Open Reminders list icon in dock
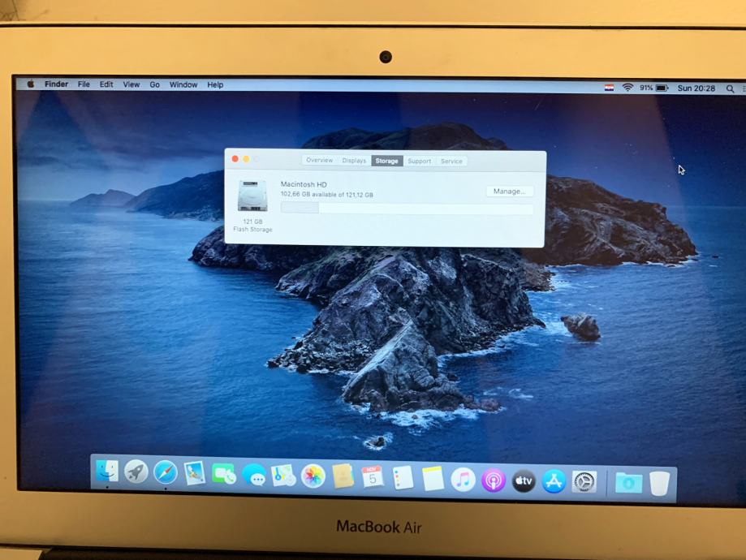Viewport: 746px width, 560px height. (x=403, y=478)
